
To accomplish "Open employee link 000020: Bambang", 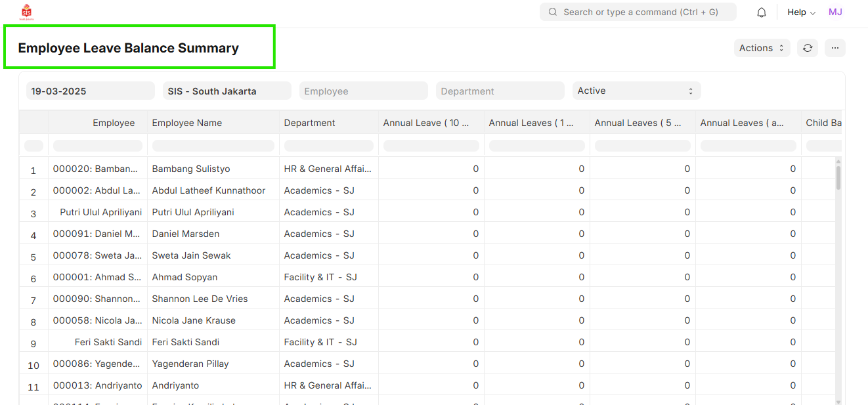I will coord(96,169).
